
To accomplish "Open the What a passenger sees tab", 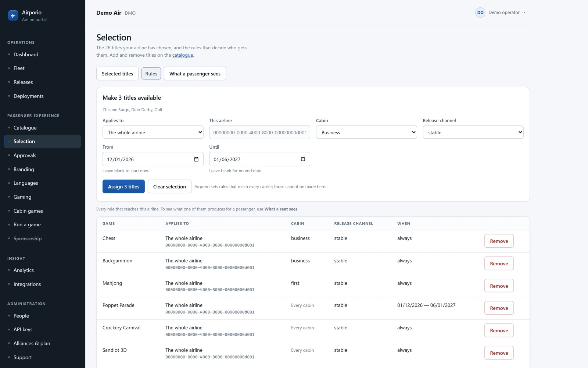I will click(x=195, y=74).
